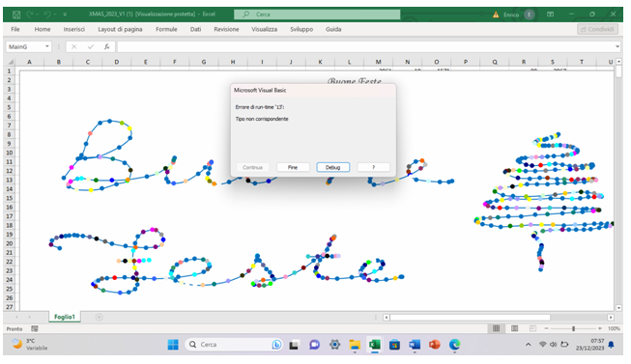Click the select-all corner triangle
This screenshot has width=631, height=364.
11,62
